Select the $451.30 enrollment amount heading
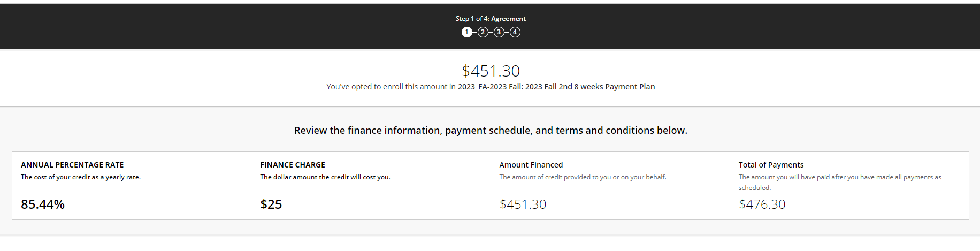Image resolution: width=980 pixels, height=251 pixels. [x=491, y=71]
